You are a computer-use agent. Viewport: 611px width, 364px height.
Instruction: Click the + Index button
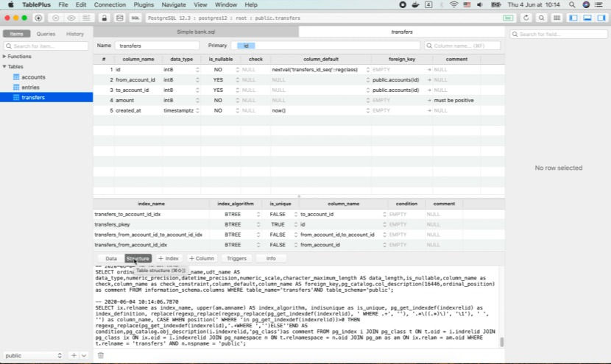[x=169, y=259]
